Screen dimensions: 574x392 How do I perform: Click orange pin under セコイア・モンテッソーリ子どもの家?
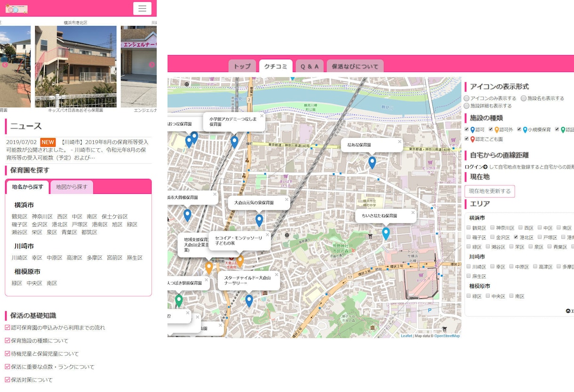pos(240,260)
